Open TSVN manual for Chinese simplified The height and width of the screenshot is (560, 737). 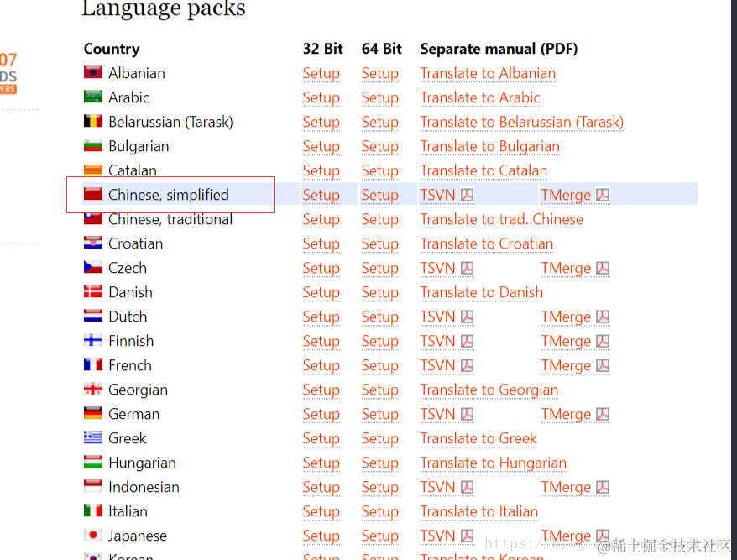(437, 195)
